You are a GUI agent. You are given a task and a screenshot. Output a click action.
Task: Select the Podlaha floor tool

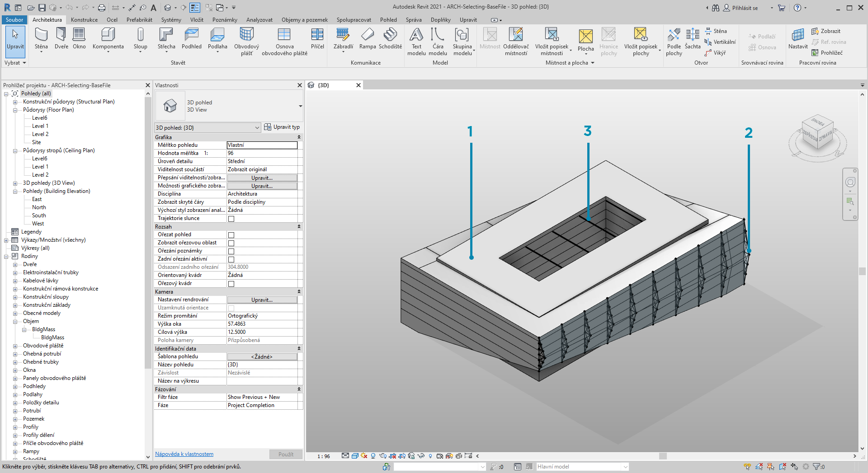coord(217,39)
